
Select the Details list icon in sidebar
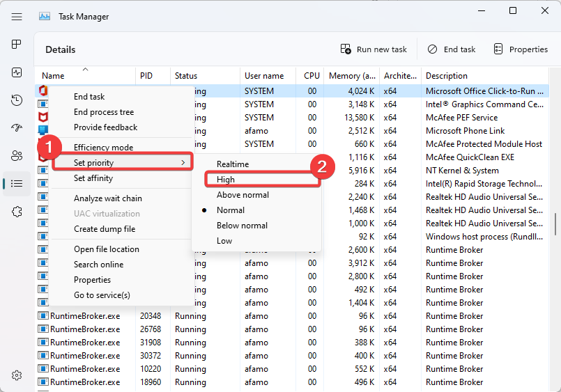click(17, 184)
